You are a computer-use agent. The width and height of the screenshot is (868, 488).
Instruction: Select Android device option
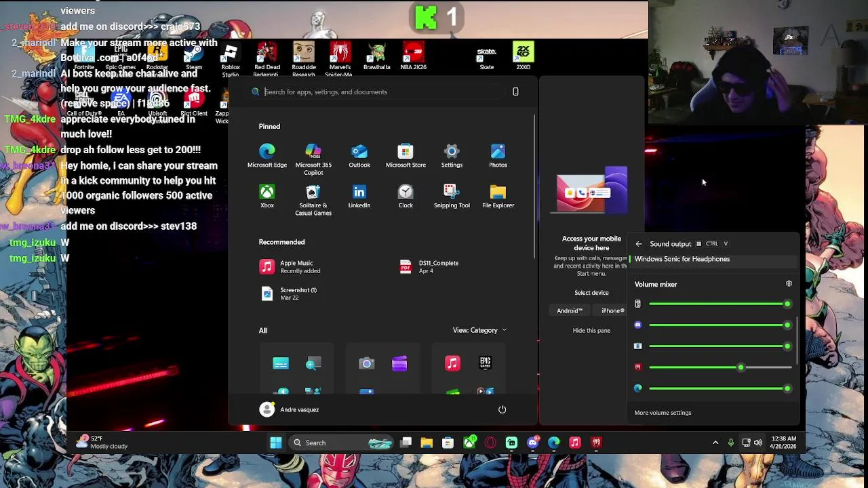[x=570, y=310]
